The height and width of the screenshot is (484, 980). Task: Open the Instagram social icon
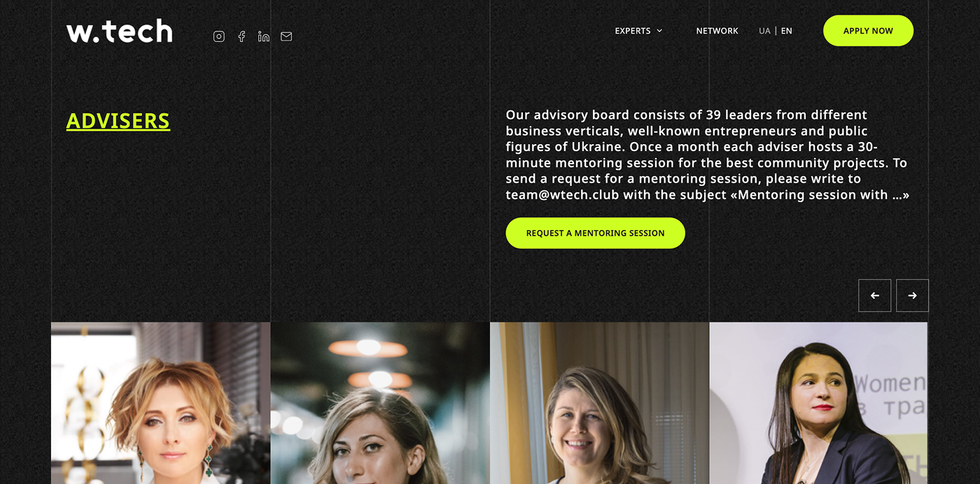point(219,36)
